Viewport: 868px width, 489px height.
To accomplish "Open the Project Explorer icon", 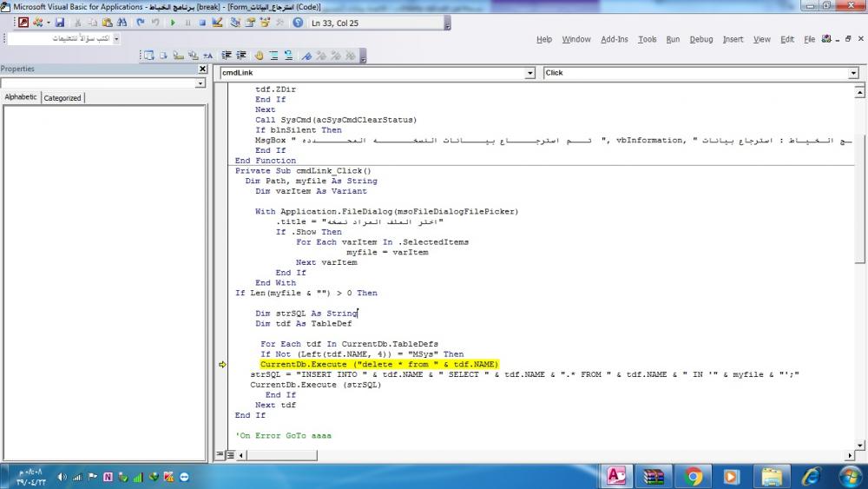I will (x=236, y=23).
